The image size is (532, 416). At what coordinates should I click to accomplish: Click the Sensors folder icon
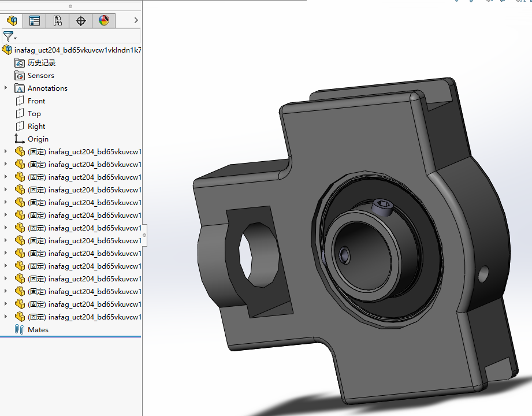[19, 75]
